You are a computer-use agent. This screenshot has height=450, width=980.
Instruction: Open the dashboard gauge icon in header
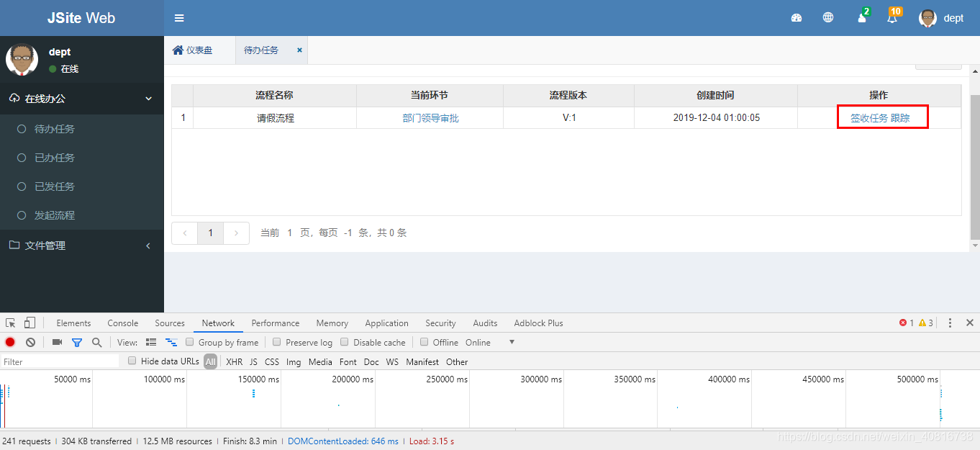797,18
